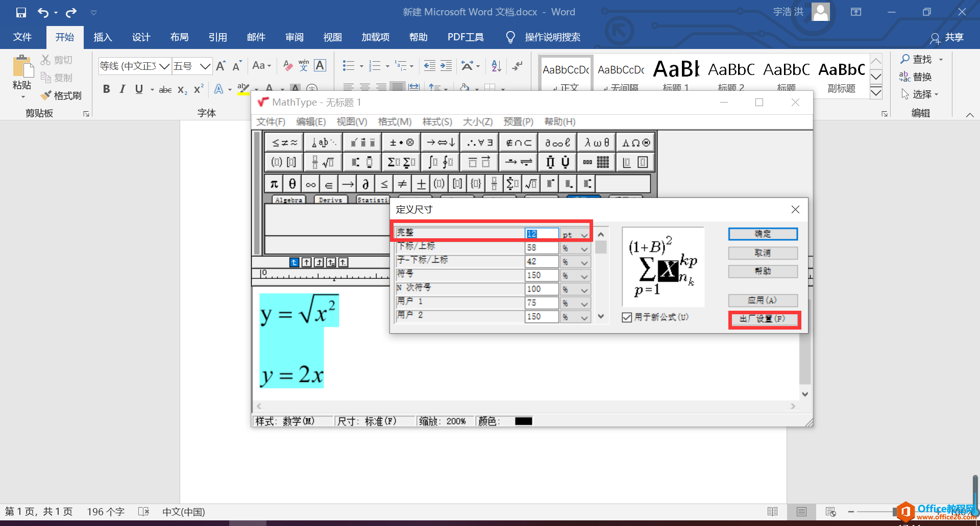
Task: Click the bullet list icon in the ribbon
Action: (349, 65)
